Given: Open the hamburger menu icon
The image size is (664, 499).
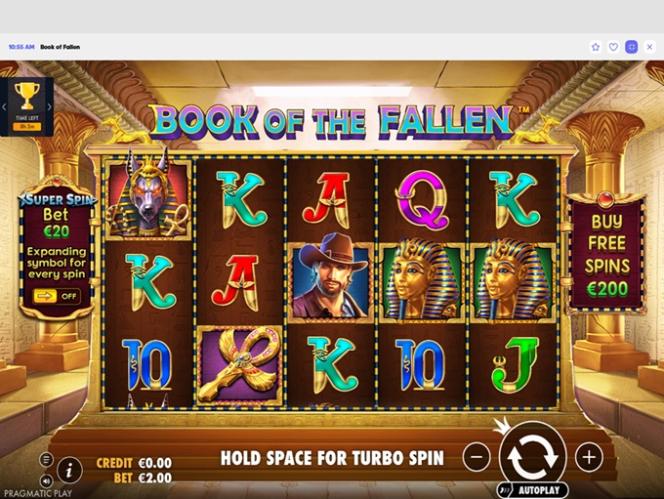Looking at the screenshot, I should click(x=46, y=459).
